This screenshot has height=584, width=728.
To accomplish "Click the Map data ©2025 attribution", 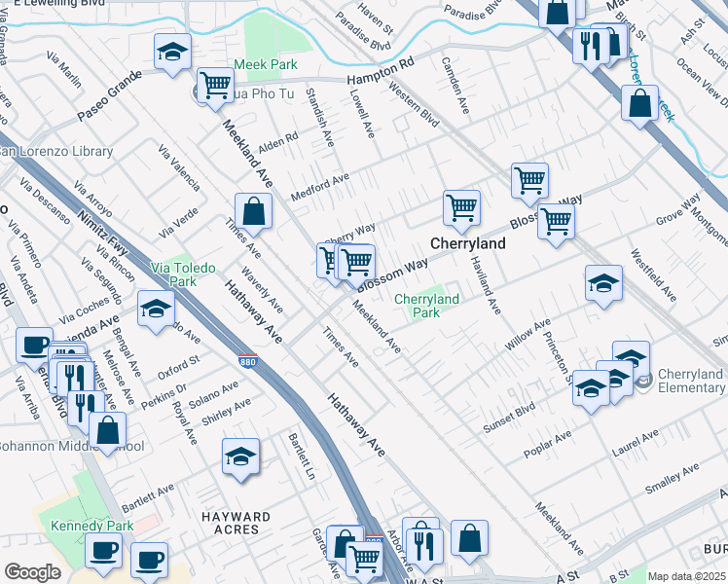I will coord(686,577).
